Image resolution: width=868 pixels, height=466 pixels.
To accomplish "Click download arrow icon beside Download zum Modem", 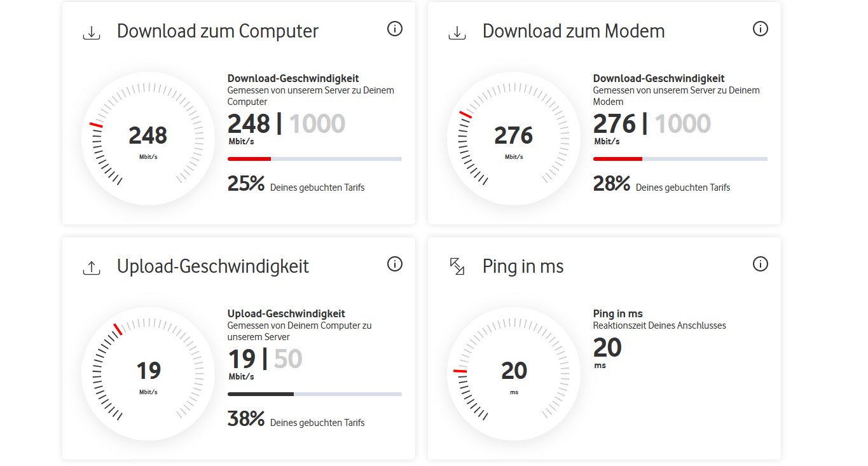I will [x=457, y=32].
